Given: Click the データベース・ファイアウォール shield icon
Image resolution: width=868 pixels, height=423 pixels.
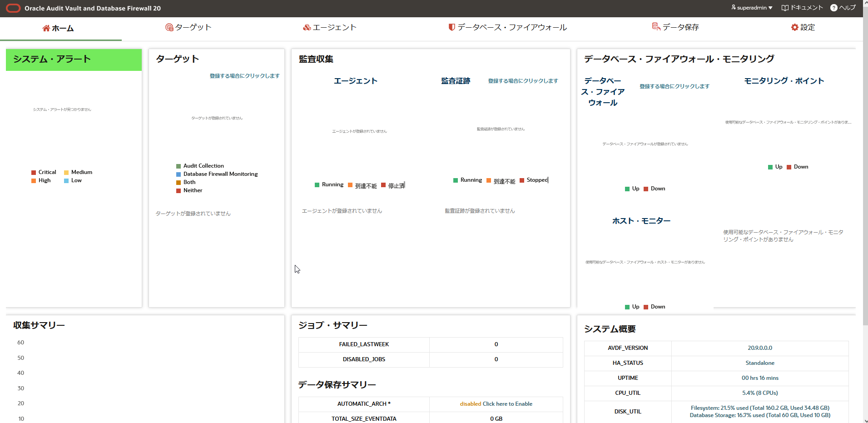Looking at the screenshot, I should 452,27.
